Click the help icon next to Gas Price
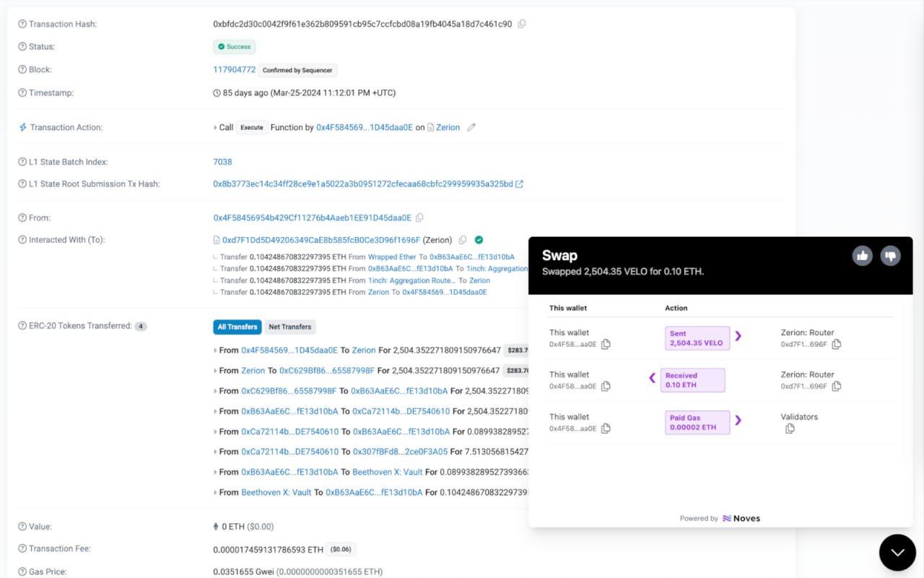924x578 pixels. (22, 571)
